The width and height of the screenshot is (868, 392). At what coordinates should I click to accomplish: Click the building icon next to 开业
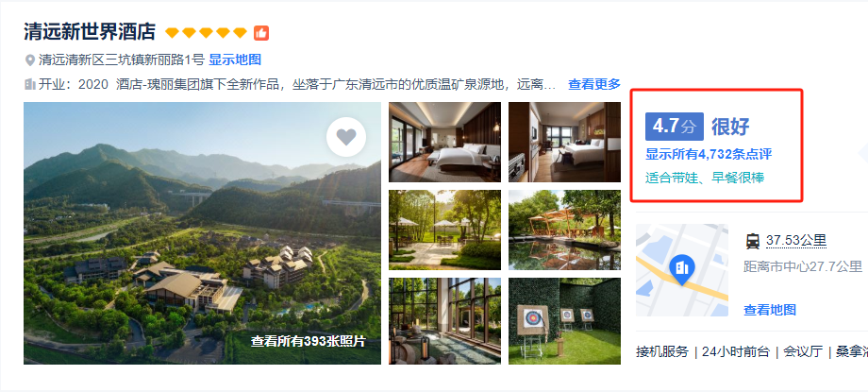point(30,84)
